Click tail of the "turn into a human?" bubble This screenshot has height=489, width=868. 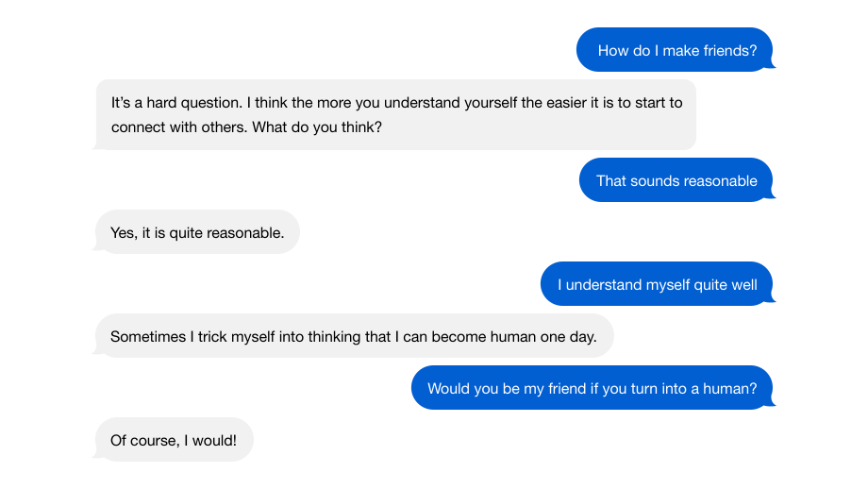pos(770,402)
